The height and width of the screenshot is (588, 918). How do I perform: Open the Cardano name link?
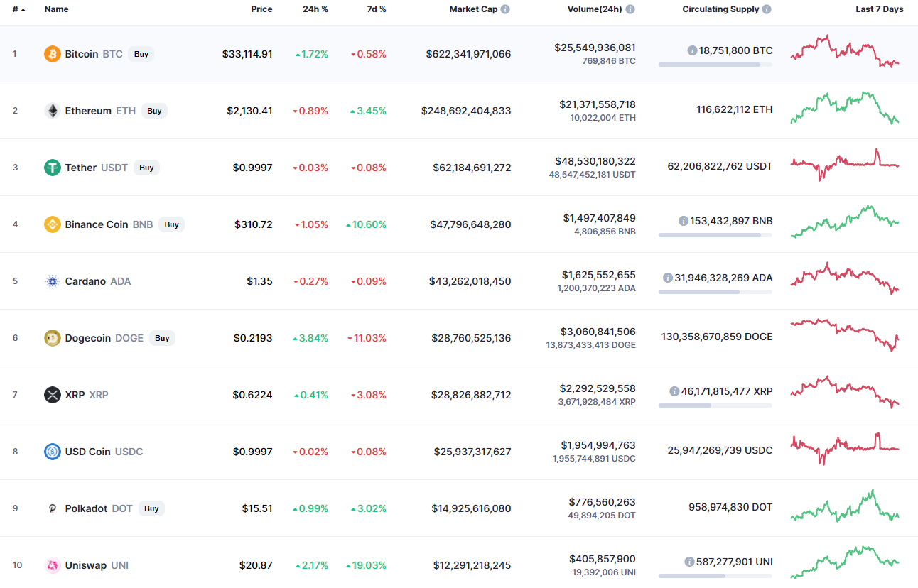pyautogui.click(x=85, y=281)
